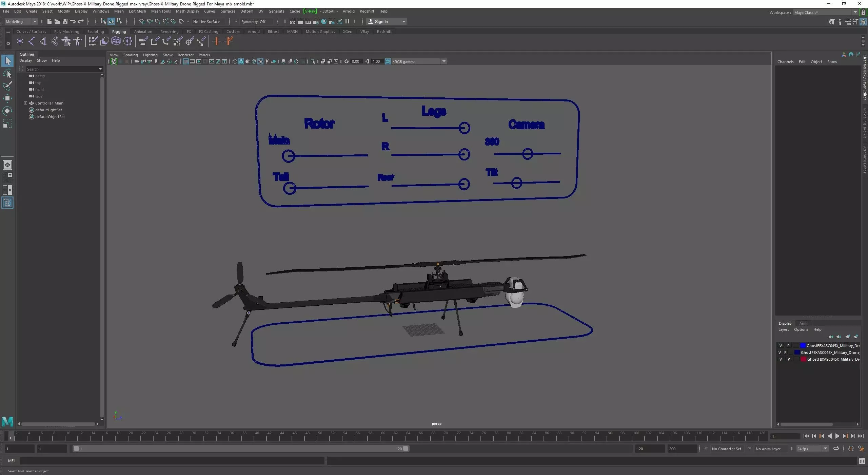Switch to the Poly Modeling shelf tab
The image size is (868, 475).
(x=66, y=32)
